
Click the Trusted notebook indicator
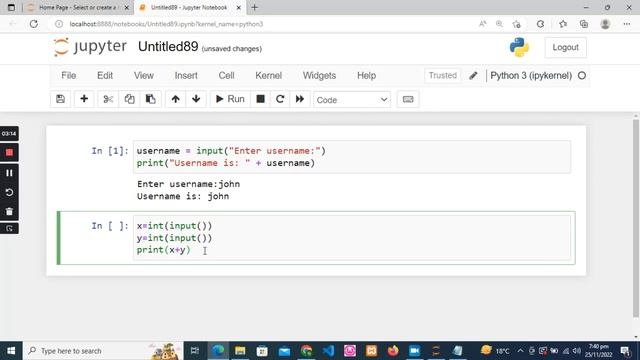(x=442, y=76)
